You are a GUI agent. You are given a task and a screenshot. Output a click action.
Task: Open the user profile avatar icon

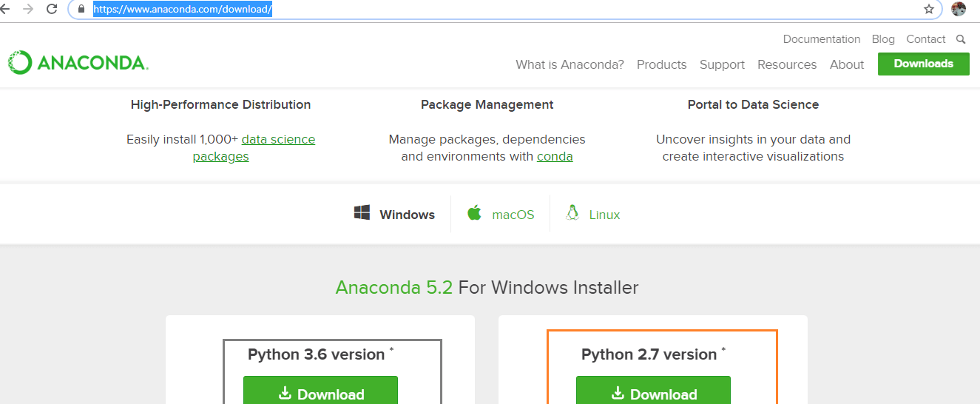959,9
